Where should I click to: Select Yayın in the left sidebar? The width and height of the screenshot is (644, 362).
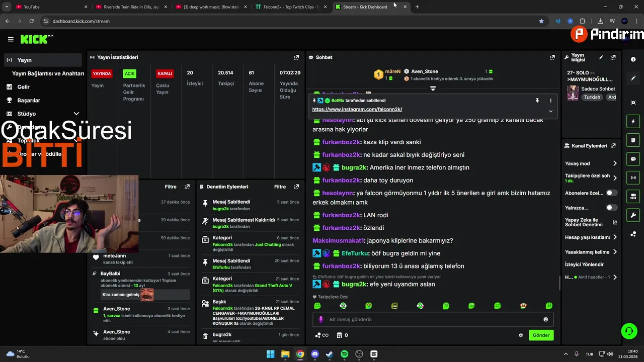point(42,60)
